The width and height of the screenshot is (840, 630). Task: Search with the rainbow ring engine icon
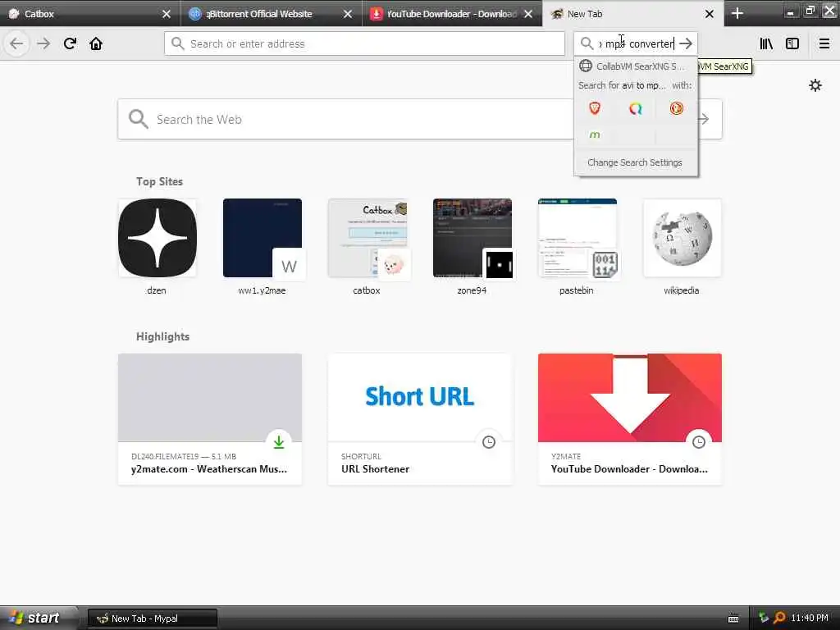click(636, 109)
